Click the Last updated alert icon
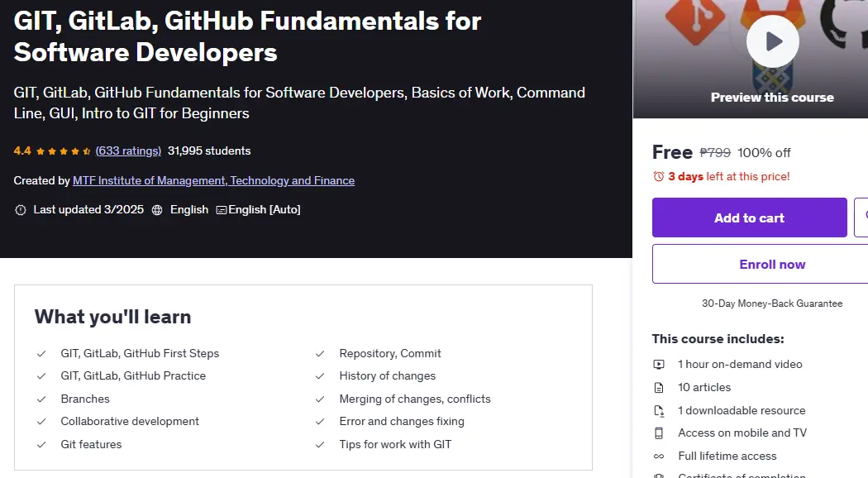 tap(21, 210)
